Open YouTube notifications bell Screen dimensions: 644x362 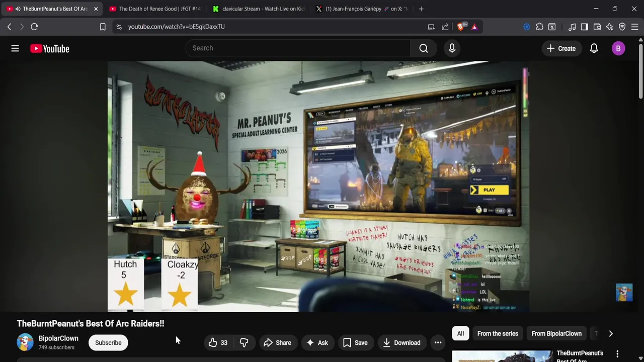[594, 48]
